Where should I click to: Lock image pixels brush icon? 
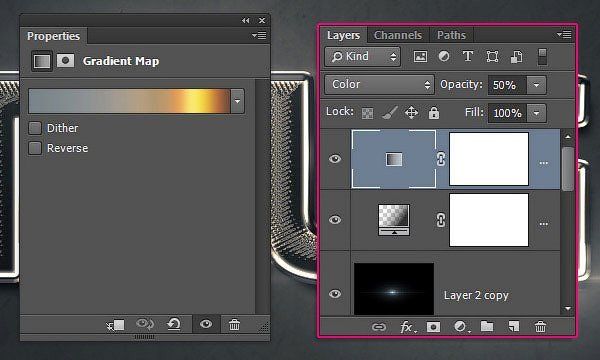click(390, 113)
